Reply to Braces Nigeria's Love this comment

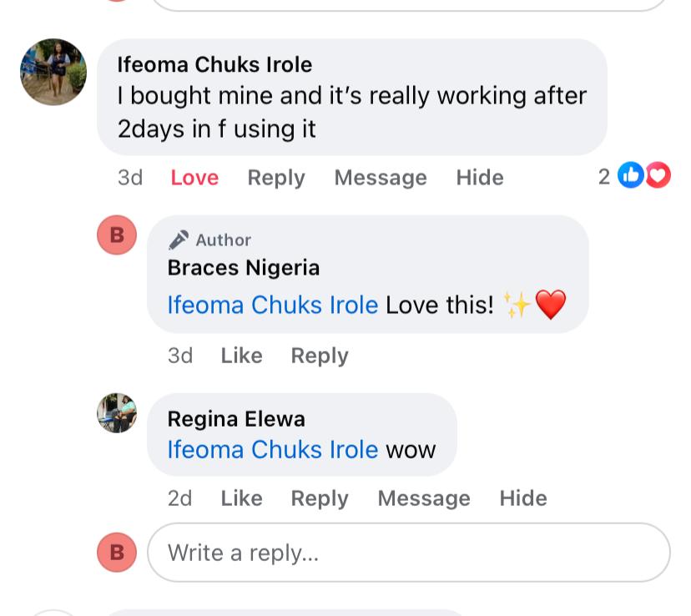click(x=320, y=356)
